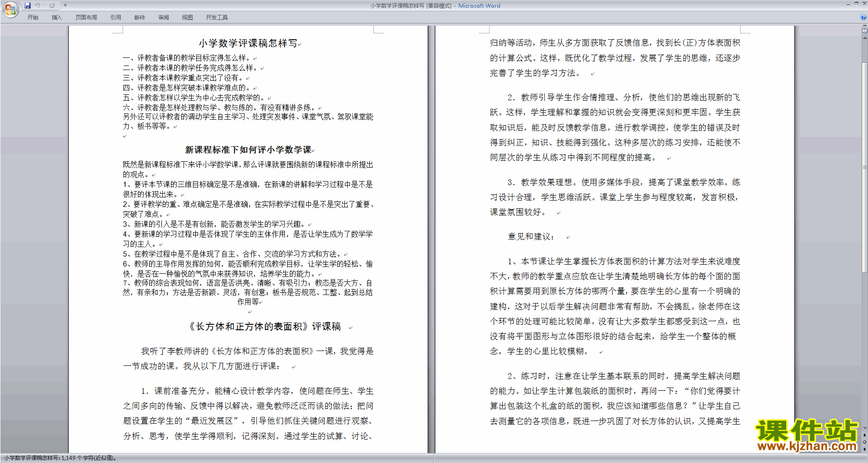Click line 3、新课的引入是不是有创新

coord(215,224)
